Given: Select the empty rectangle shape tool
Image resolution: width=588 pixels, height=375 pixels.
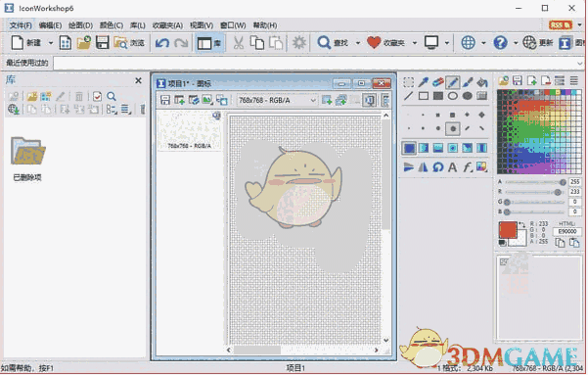Looking at the screenshot, I should [x=424, y=96].
